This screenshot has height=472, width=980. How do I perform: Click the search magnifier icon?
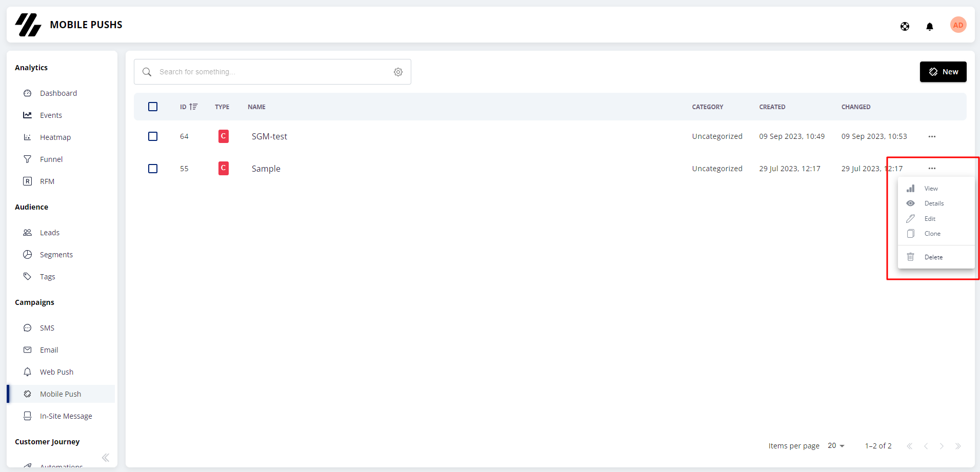(147, 72)
